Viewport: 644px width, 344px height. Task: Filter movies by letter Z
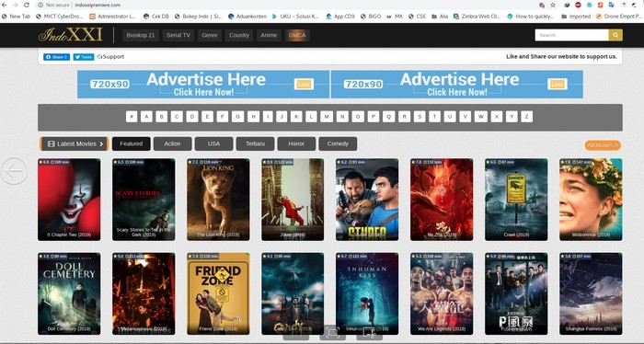point(526,117)
